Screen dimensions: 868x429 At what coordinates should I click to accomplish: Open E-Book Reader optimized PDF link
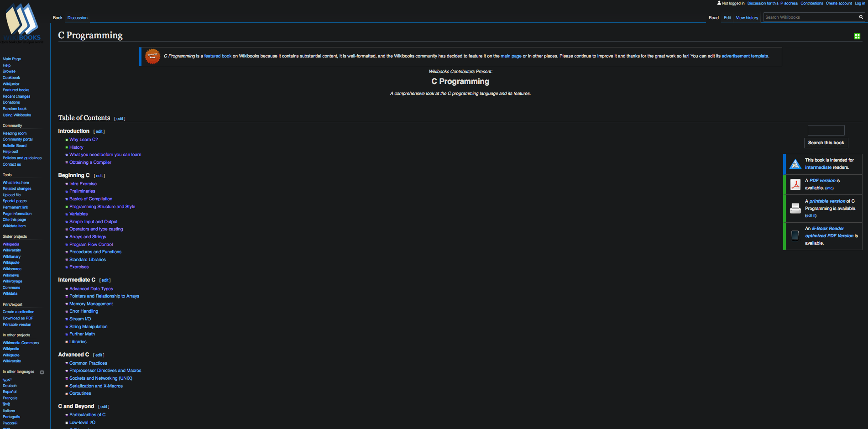(829, 232)
